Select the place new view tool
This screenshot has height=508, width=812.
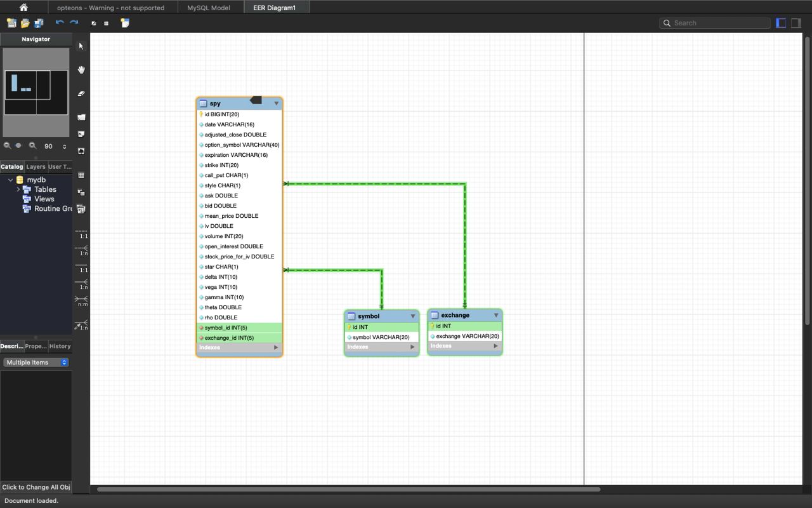(81, 192)
